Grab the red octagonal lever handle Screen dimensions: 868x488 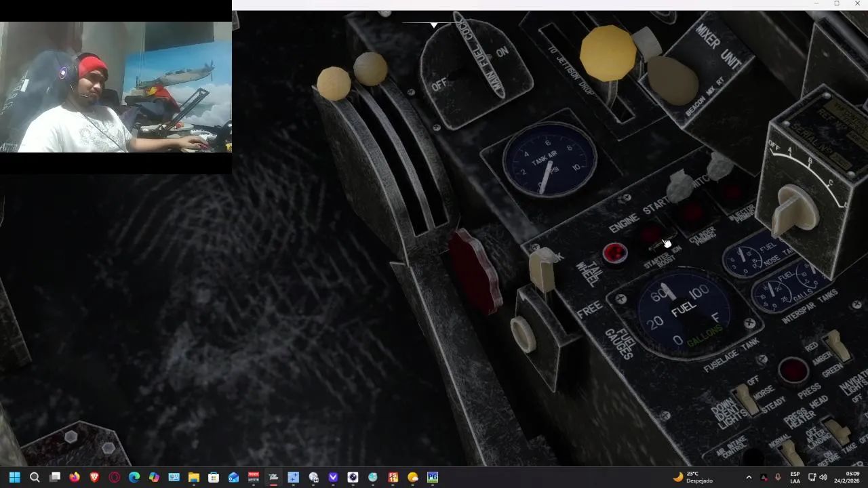(x=474, y=271)
